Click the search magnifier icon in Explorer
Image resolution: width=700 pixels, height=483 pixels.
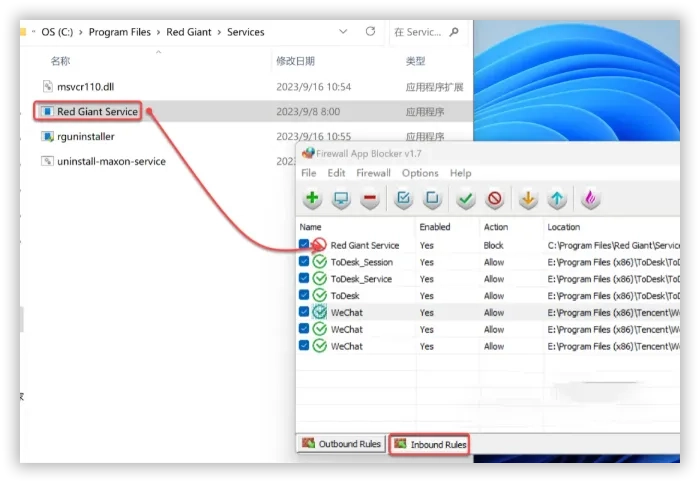(454, 32)
